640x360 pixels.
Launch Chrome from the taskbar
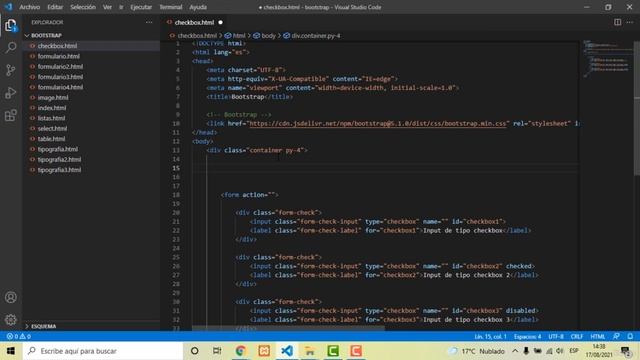point(240,351)
